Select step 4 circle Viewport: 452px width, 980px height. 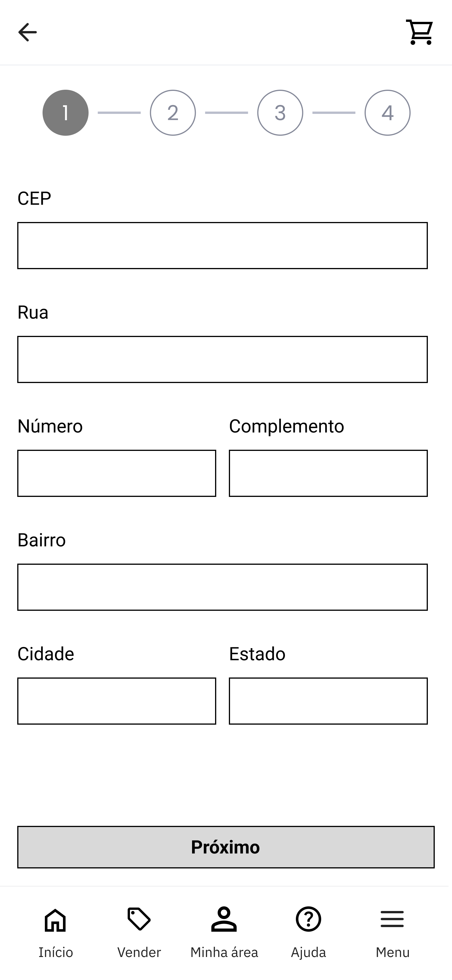click(x=387, y=113)
